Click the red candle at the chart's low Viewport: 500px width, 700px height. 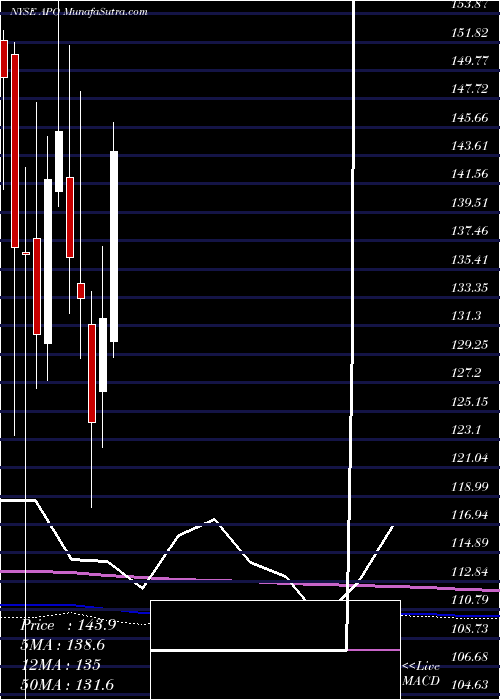pyautogui.click(x=92, y=373)
